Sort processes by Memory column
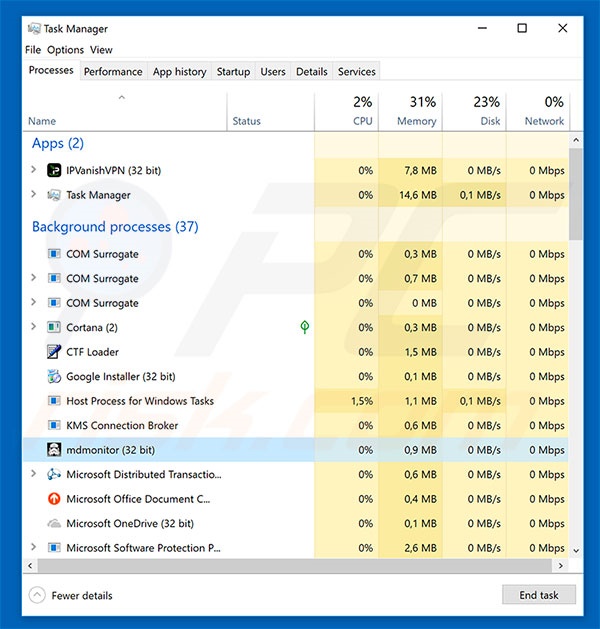 pyautogui.click(x=410, y=112)
